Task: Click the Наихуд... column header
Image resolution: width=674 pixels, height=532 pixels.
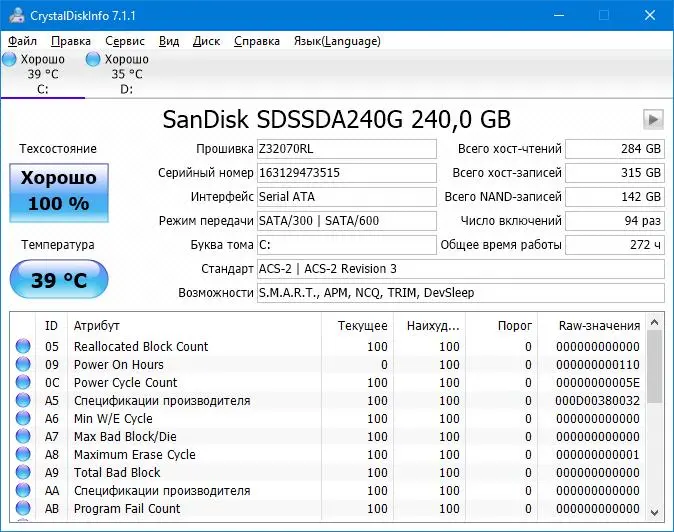Action: 429,326
